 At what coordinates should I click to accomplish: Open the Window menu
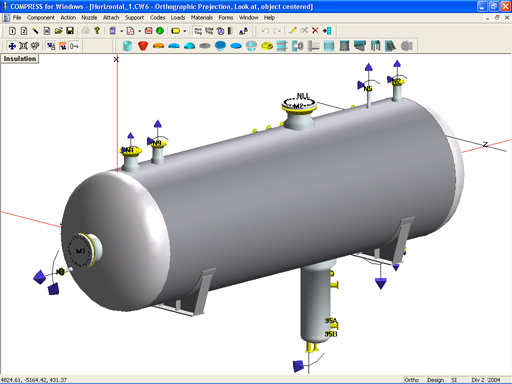coord(249,18)
